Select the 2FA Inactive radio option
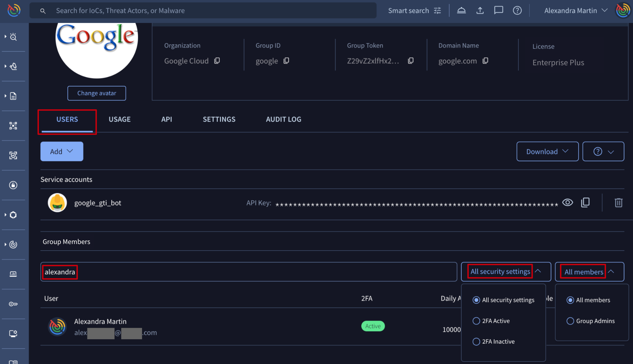The height and width of the screenshot is (364, 633). tap(476, 341)
